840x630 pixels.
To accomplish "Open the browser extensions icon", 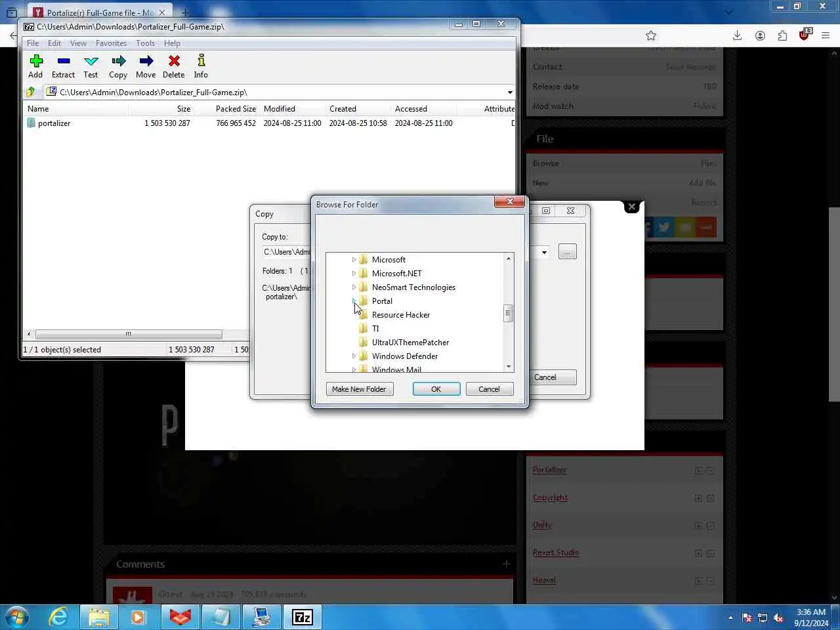I will tap(782, 35).
